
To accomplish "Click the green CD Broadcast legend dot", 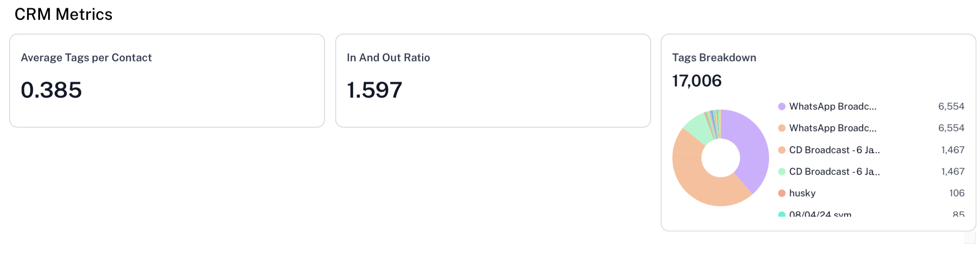I will [782, 171].
